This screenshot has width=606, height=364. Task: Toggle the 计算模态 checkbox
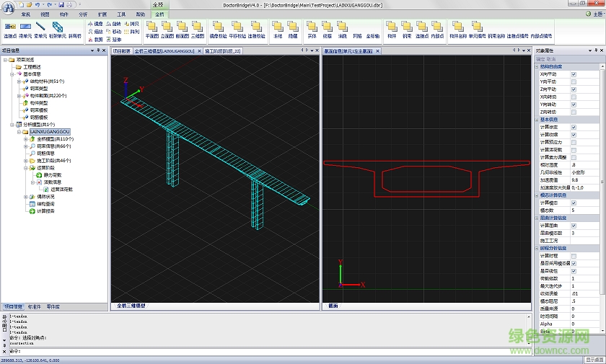574,203
